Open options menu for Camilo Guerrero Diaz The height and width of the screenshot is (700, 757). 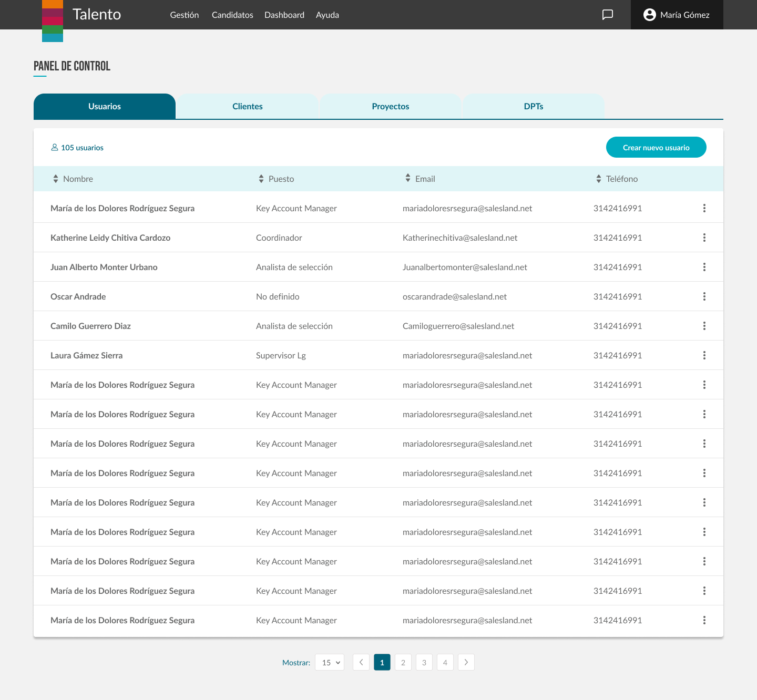pyautogui.click(x=704, y=326)
